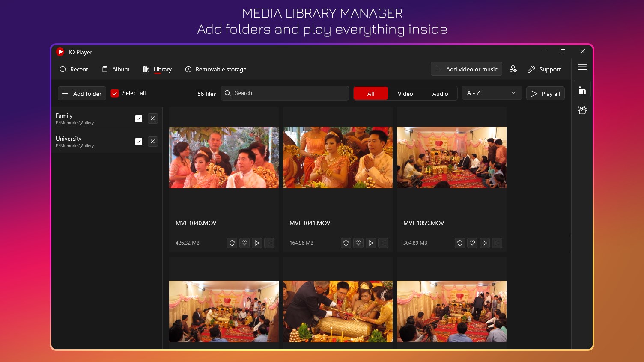644x362 pixels.
Task: Open the LinkedIn link icon
Action: click(582, 90)
